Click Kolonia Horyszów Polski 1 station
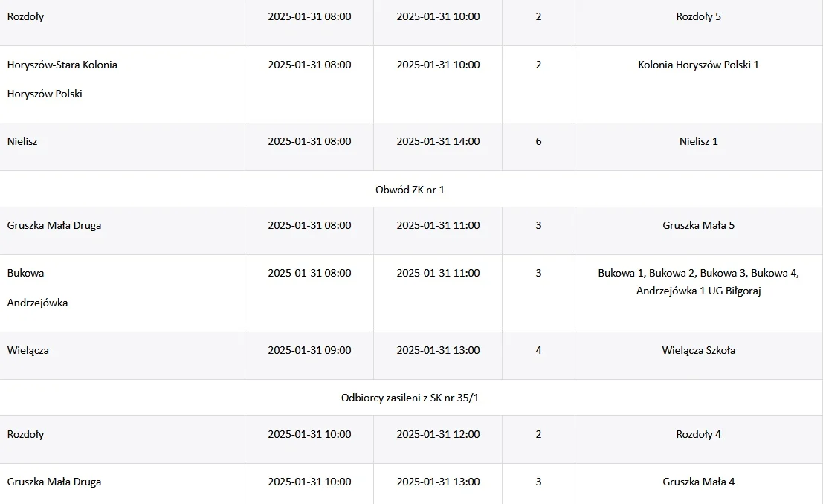Image resolution: width=823 pixels, height=504 pixels. coord(698,65)
